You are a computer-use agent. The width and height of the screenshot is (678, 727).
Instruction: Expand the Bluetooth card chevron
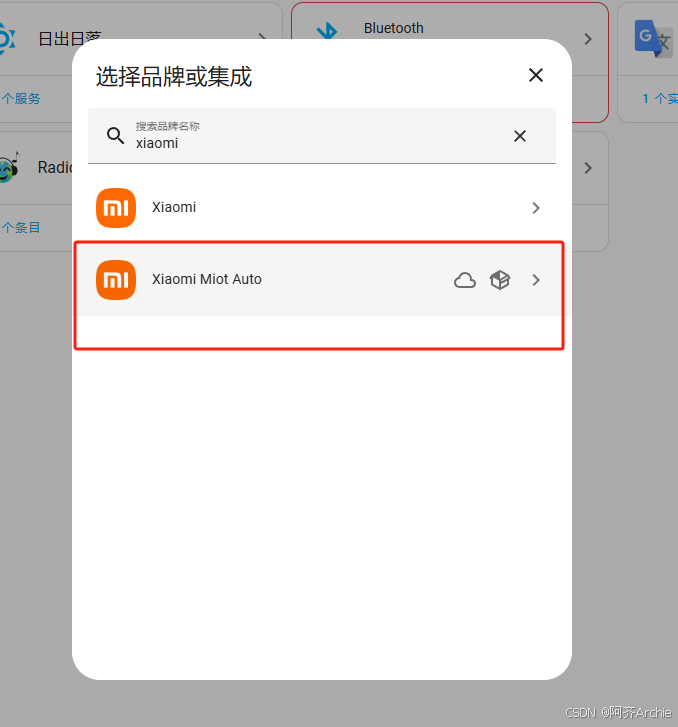588,39
